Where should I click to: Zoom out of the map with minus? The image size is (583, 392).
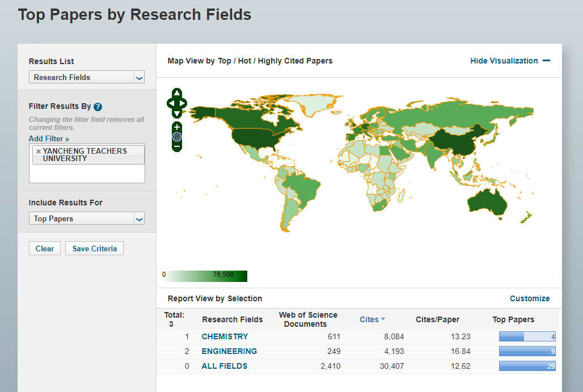[177, 146]
